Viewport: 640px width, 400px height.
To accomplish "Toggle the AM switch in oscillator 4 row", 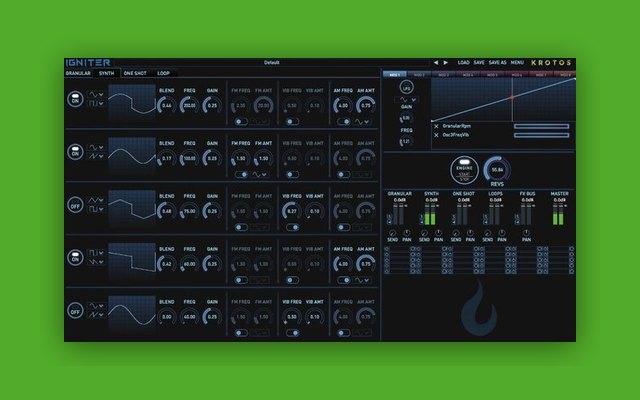I will 343,280.
